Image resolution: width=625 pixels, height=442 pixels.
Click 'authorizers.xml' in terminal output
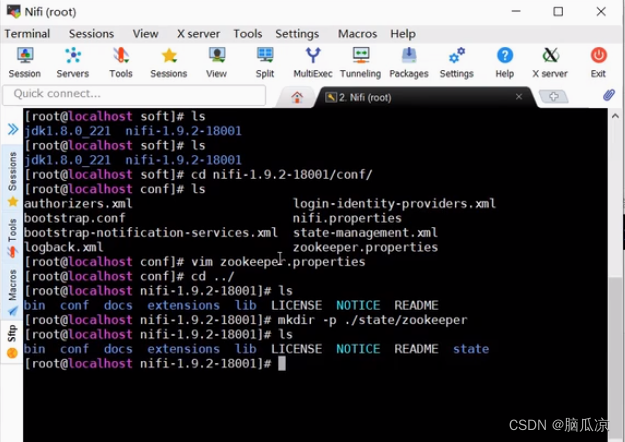point(78,204)
